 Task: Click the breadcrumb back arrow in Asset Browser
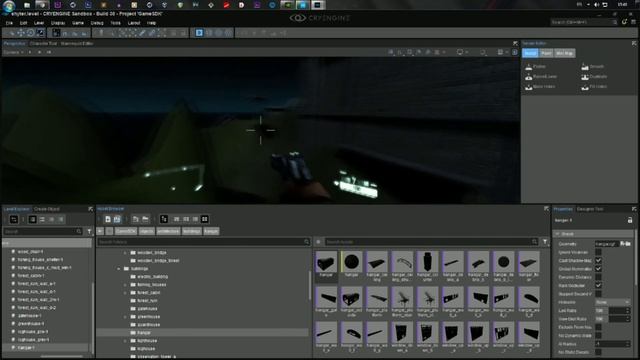pos(100,231)
